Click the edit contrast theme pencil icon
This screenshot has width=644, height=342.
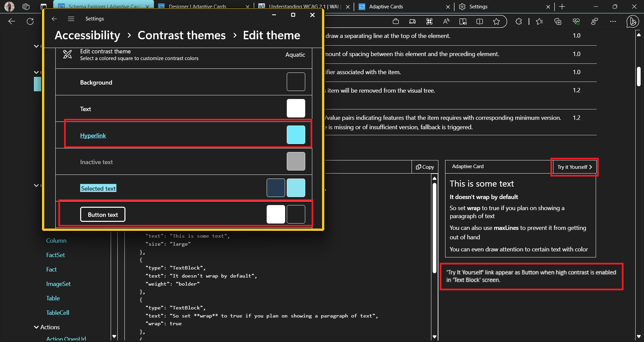[67, 54]
